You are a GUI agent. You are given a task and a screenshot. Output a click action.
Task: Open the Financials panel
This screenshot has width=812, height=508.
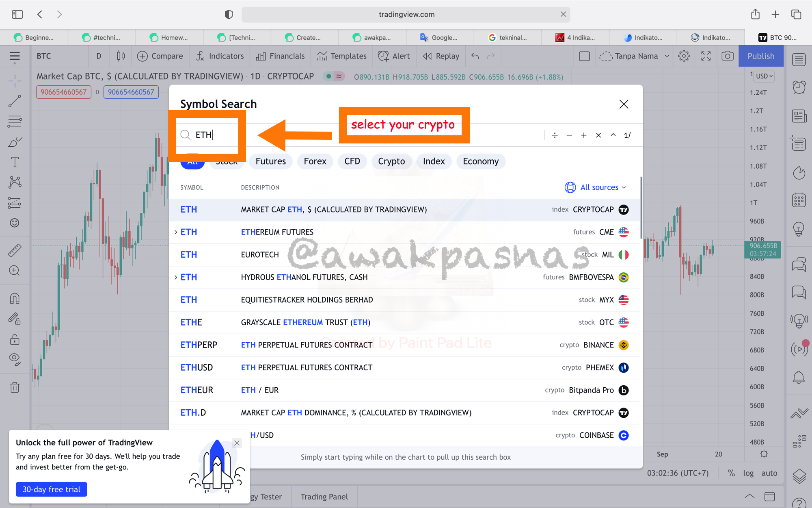(x=281, y=56)
